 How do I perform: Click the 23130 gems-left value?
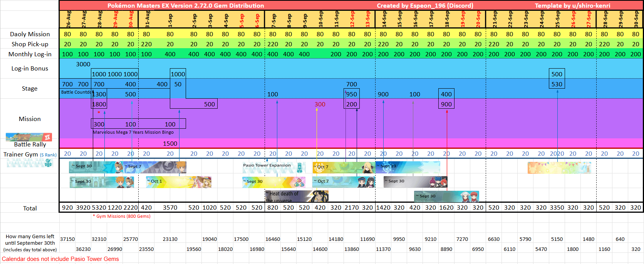tap(170, 239)
